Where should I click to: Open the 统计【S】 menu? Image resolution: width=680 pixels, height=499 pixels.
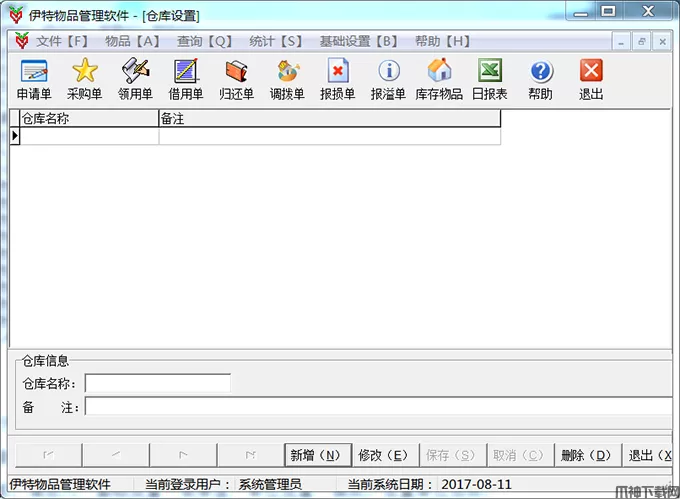click(275, 41)
